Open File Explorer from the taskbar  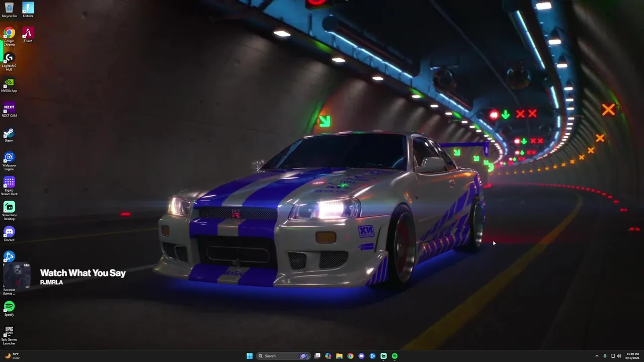[x=340, y=356]
